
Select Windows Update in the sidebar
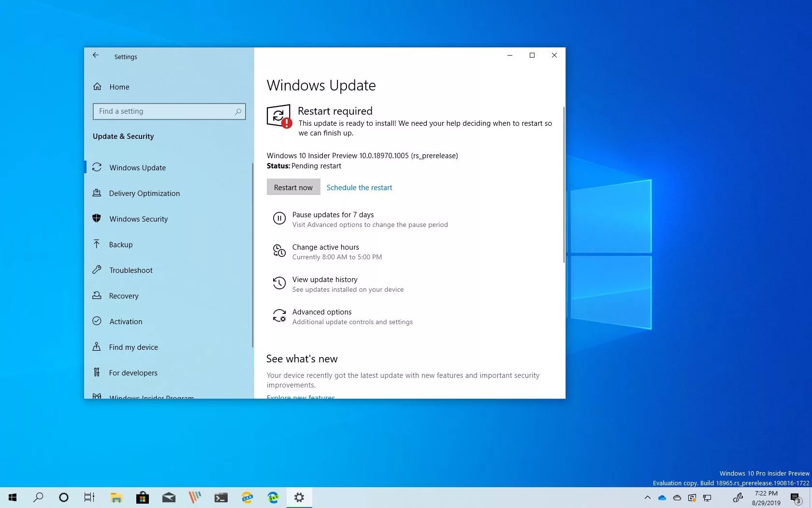pos(137,167)
